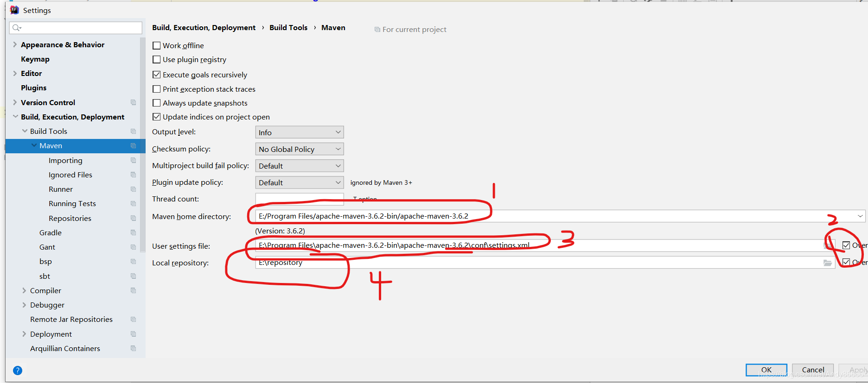Open Runner settings under Maven
The image size is (868, 383).
[x=61, y=189]
